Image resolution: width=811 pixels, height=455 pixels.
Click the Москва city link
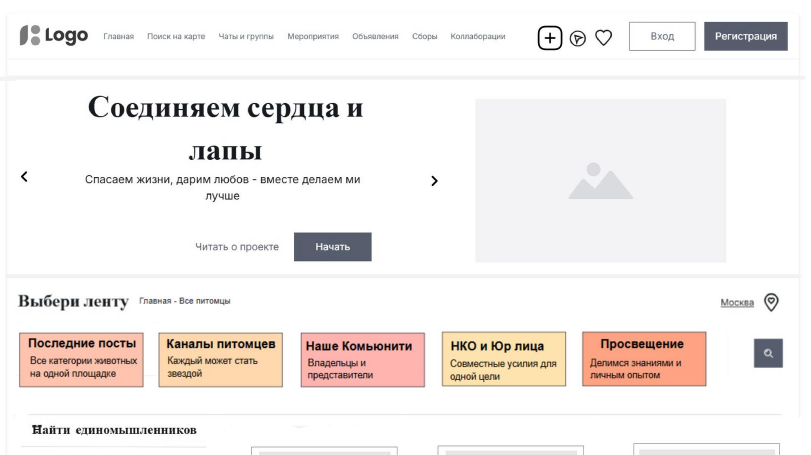(x=737, y=302)
